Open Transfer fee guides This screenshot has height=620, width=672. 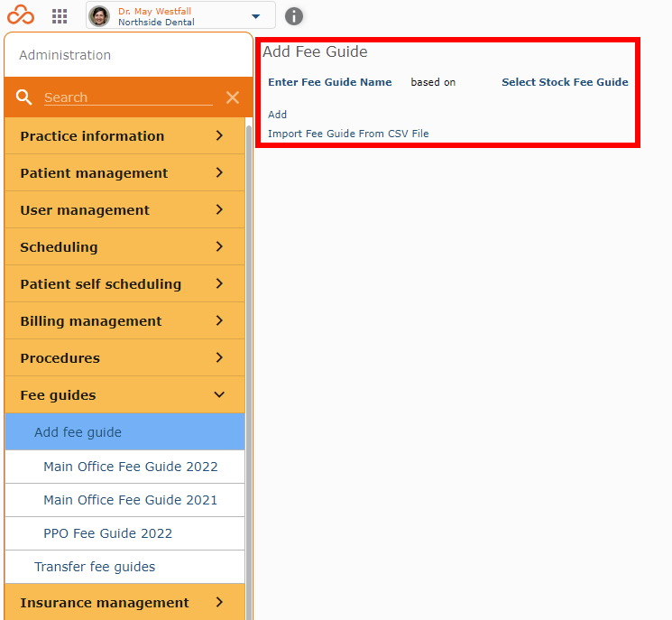(124, 567)
